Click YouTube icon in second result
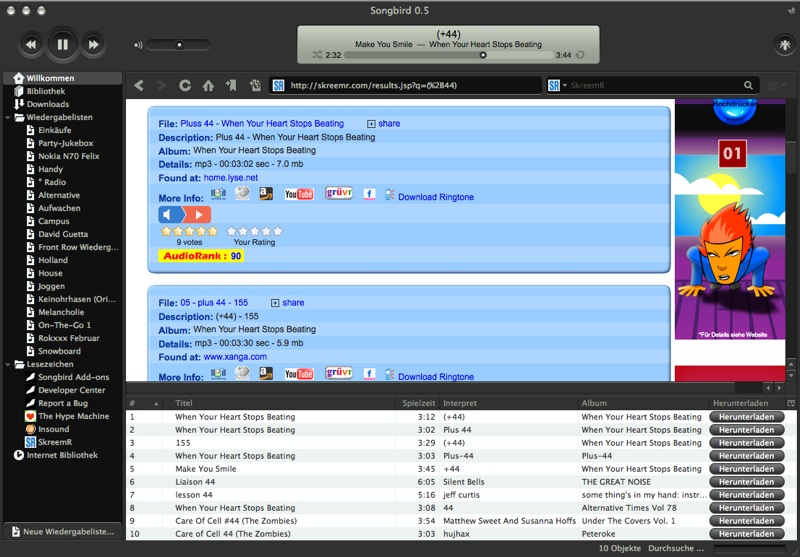 coord(299,374)
